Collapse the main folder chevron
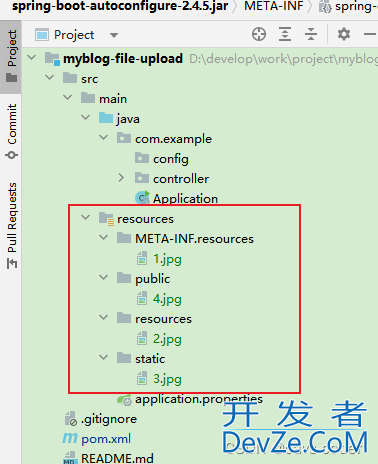This screenshot has width=378, height=464. pos(68,98)
